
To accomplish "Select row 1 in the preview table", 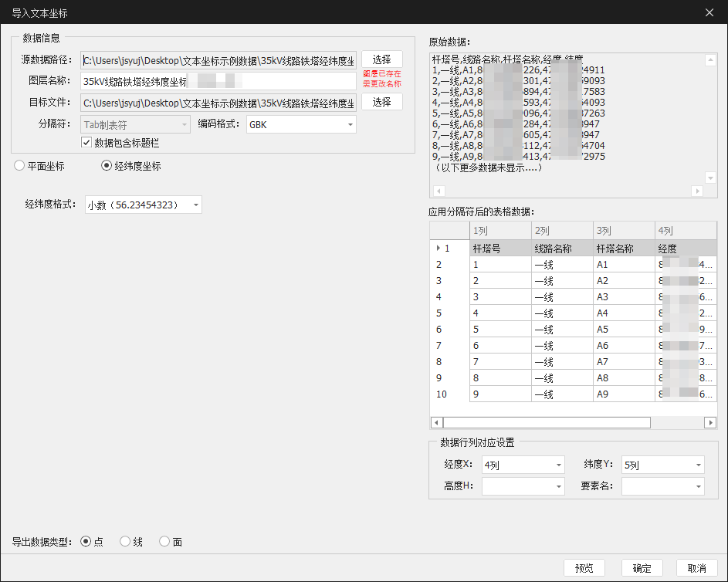I will pos(449,249).
